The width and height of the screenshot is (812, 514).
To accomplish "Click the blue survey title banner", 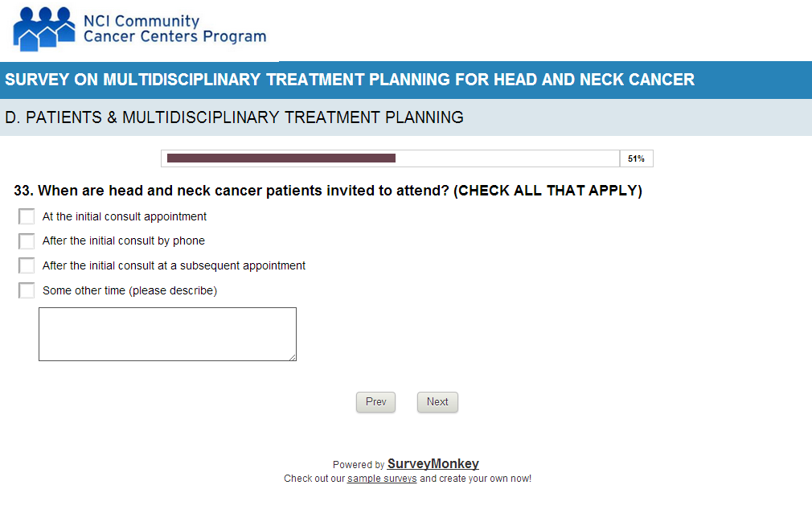I will (x=350, y=80).
